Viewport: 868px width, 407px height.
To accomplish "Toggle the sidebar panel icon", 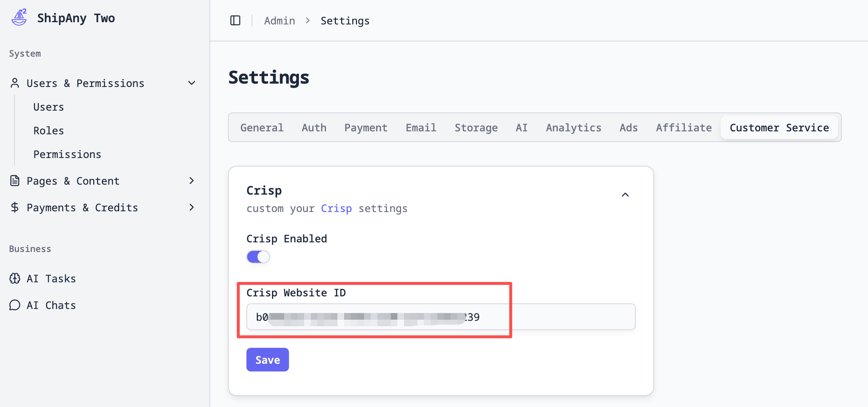I will pyautogui.click(x=235, y=21).
